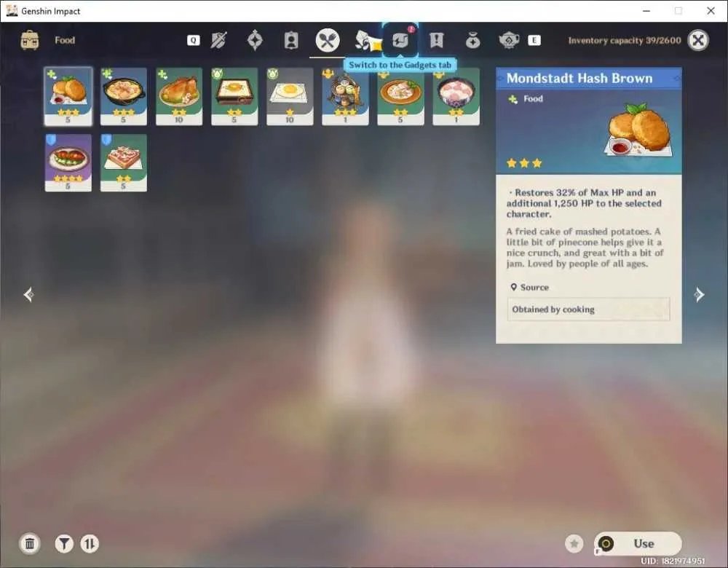
Task: Open the Materials inventory tab
Action: [x=366, y=40]
